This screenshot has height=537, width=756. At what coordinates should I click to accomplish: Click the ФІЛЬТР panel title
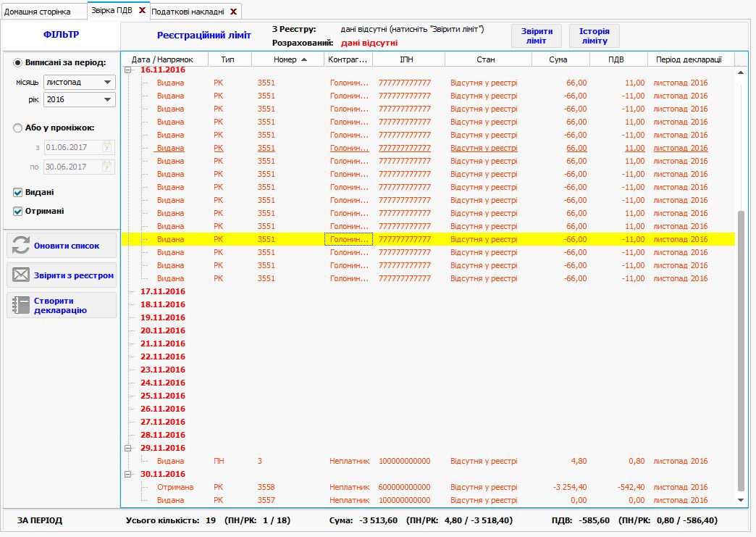coord(62,35)
